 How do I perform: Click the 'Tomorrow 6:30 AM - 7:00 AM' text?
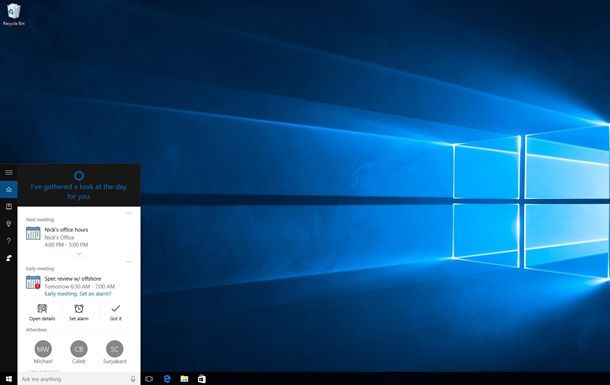[80, 286]
